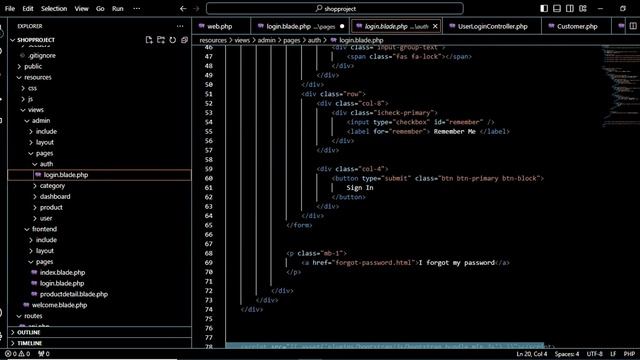Open the Go menu
Viewport: 640px width, 360px height.
pyautogui.click(x=100, y=9)
